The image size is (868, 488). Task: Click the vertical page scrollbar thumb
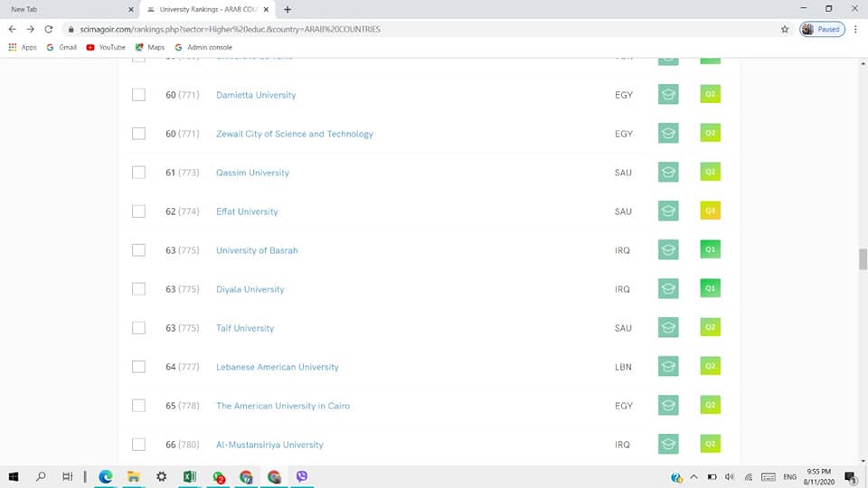pyautogui.click(x=863, y=259)
